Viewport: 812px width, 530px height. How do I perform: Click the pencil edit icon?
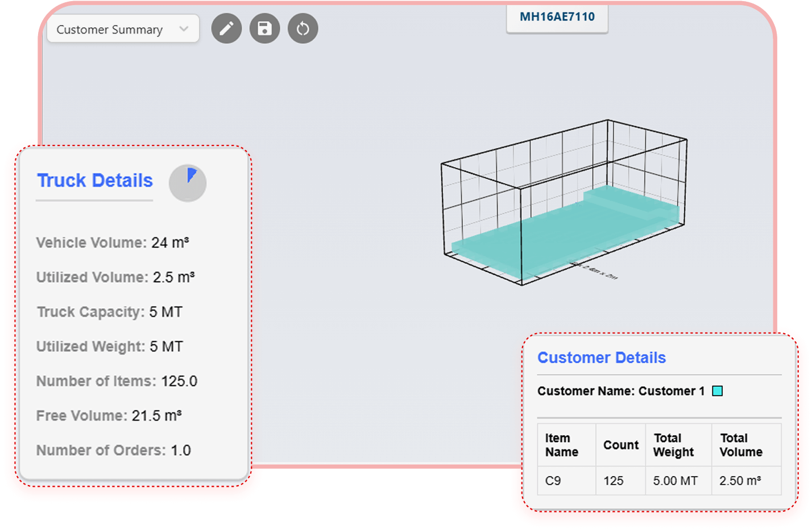click(x=226, y=28)
